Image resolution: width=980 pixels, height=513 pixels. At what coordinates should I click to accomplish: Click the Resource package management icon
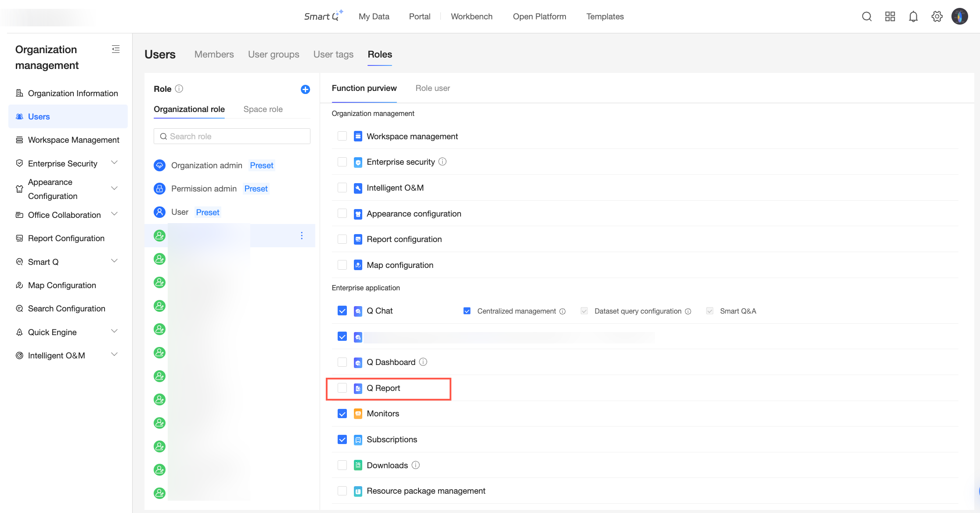pyautogui.click(x=358, y=491)
